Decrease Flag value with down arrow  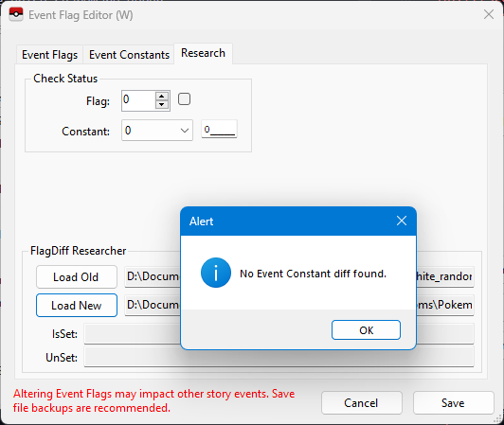[162, 105]
